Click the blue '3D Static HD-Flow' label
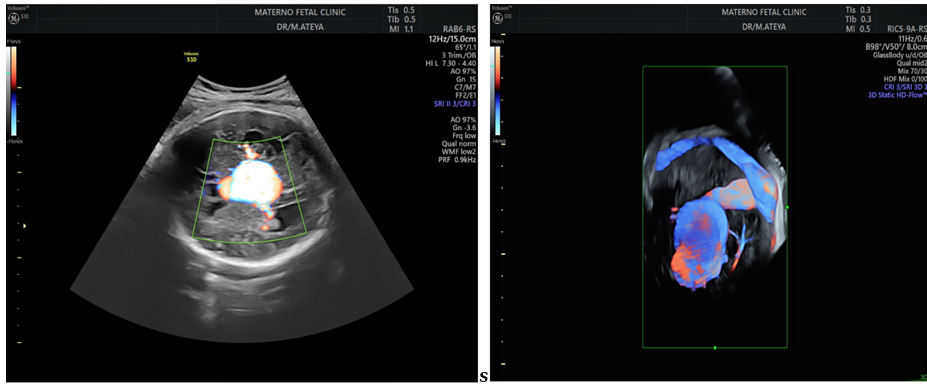This screenshot has height=389, width=927. (897, 95)
